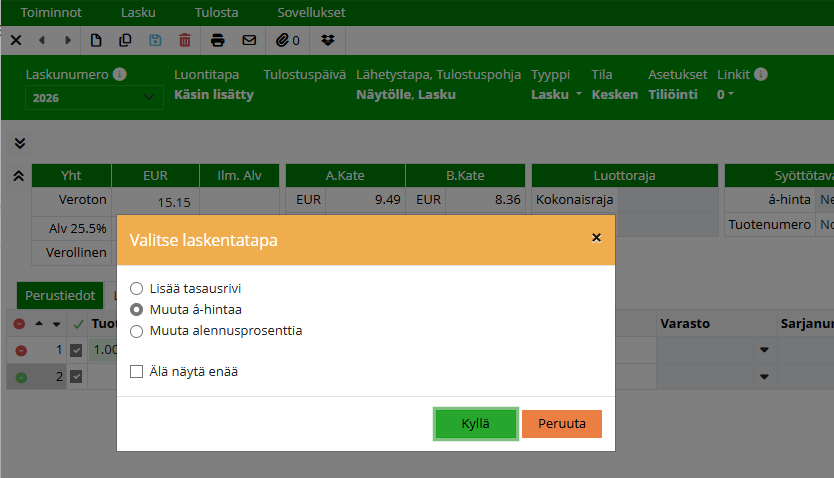Open the Linkit dropdown showing 0
Viewport: 834px width, 478px height.
725,95
